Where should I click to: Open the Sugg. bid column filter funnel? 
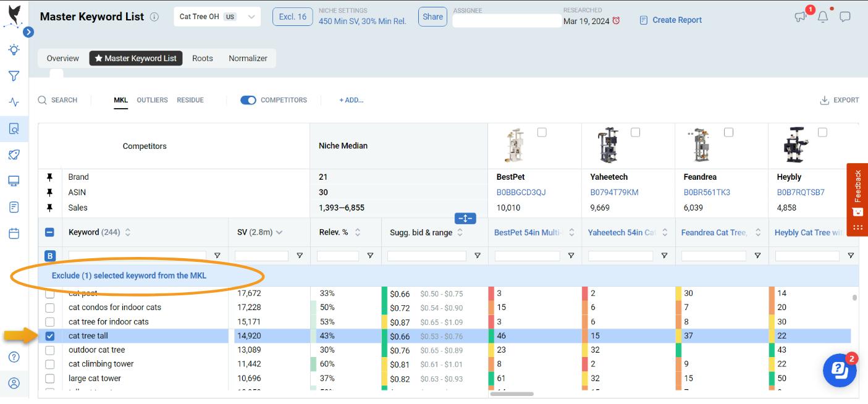click(478, 256)
